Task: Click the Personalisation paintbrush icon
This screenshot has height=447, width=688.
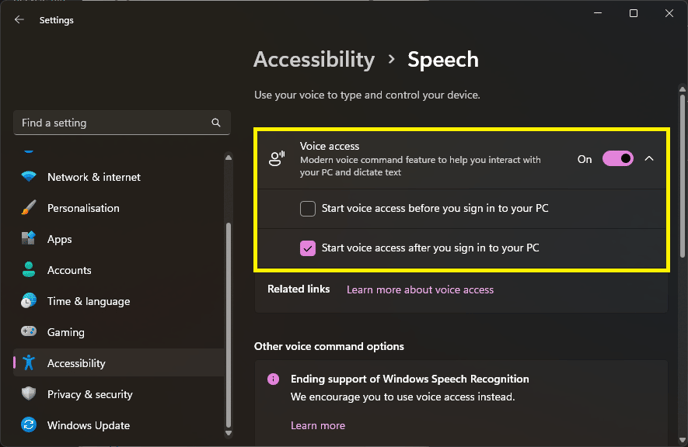Action: [x=29, y=207]
